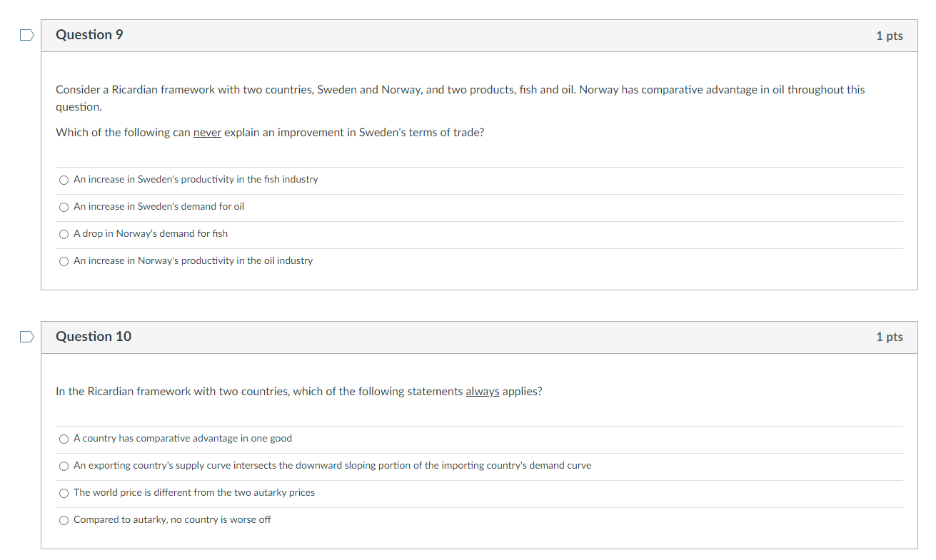Click "1 pts" label on Question 9
Viewport: 936px width, 560px height.
(890, 35)
